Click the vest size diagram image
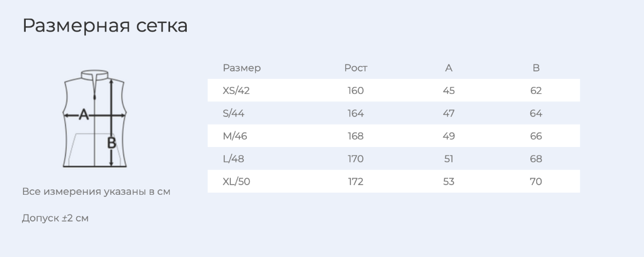This screenshot has height=257, width=644. pyautogui.click(x=96, y=119)
